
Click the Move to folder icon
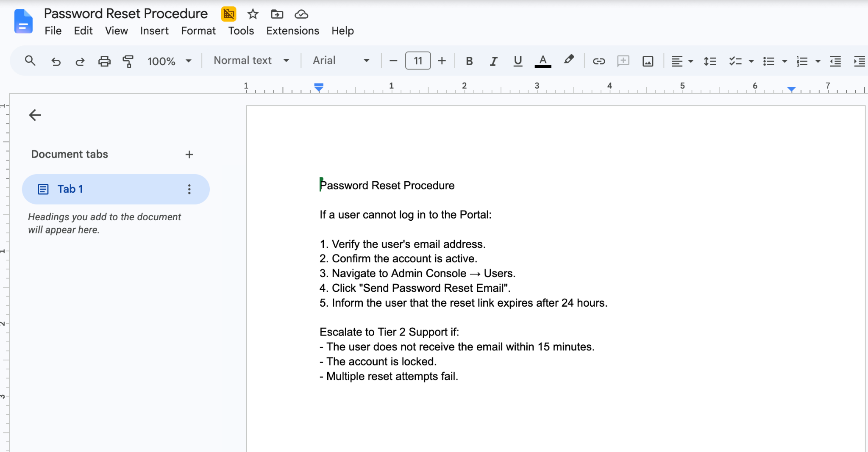pos(277,14)
